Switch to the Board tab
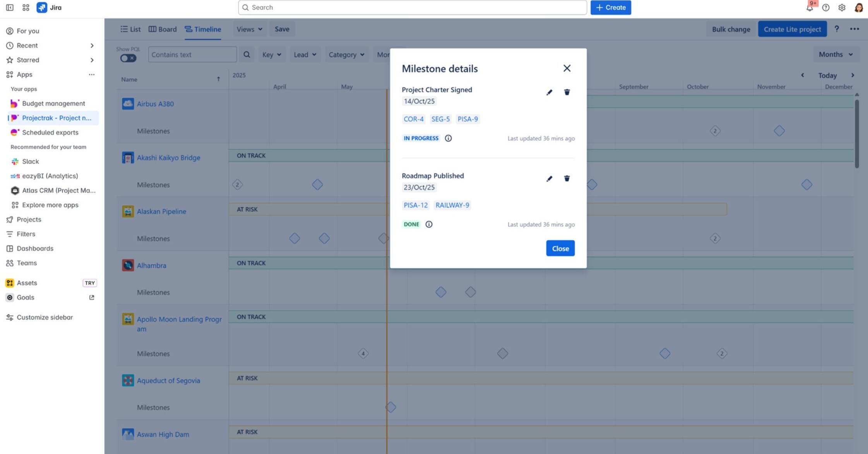This screenshot has width=868, height=454. [x=162, y=29]
